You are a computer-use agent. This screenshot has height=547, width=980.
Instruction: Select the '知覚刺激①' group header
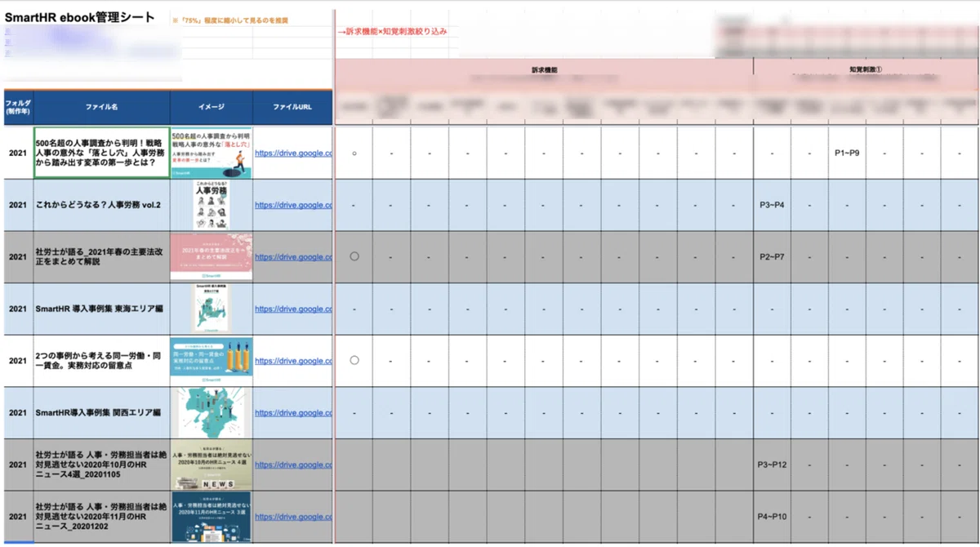pos(865,70)
